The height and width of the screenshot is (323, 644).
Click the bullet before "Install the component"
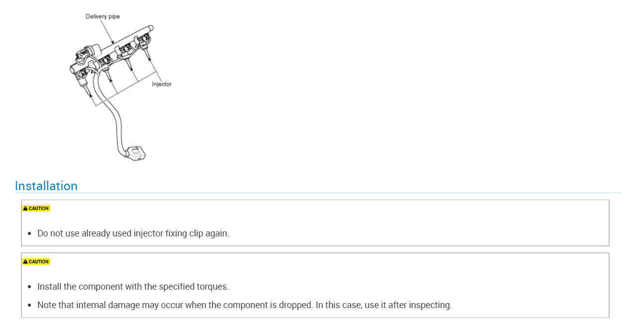[x=30, y=287]
